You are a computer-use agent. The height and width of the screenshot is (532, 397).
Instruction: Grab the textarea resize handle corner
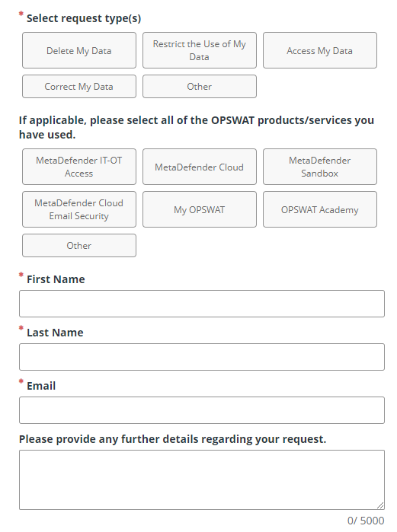tap(381, 505)
